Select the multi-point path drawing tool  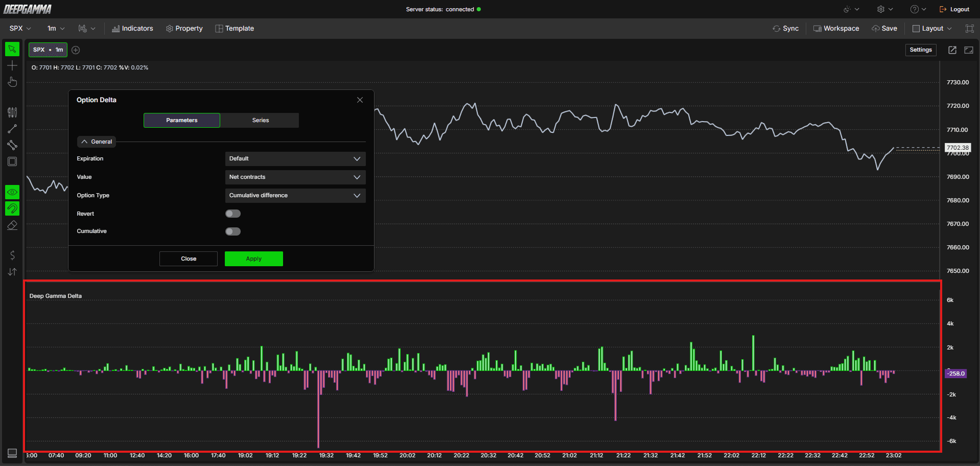click(x=12, y=145)
